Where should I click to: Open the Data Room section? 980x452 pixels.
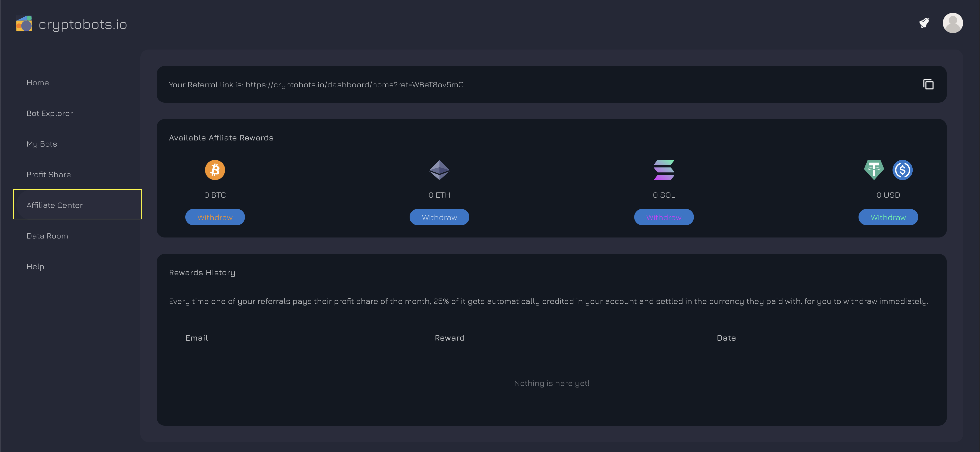(47, 236)
